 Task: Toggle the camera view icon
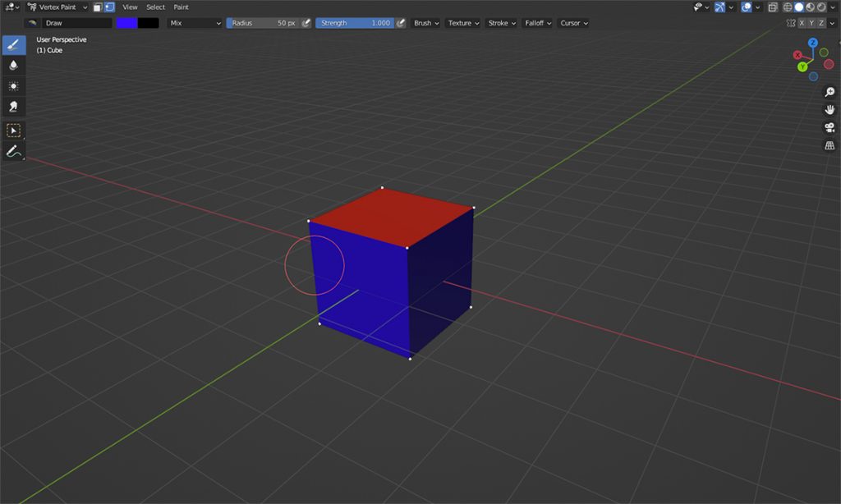(x=830, y=127)
